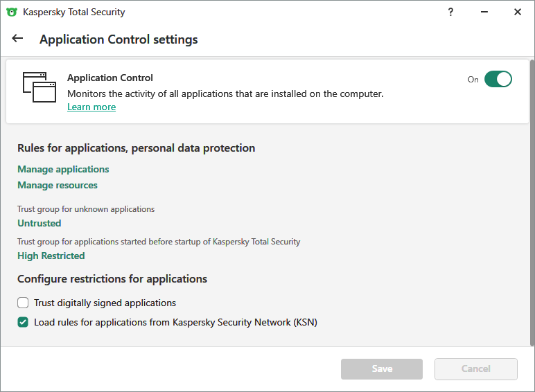Uncheck Load rules from Kaspersky Security Network
The height and width of the screenshot is (392, 535).
pyautogui.click(x=24, y=322)
